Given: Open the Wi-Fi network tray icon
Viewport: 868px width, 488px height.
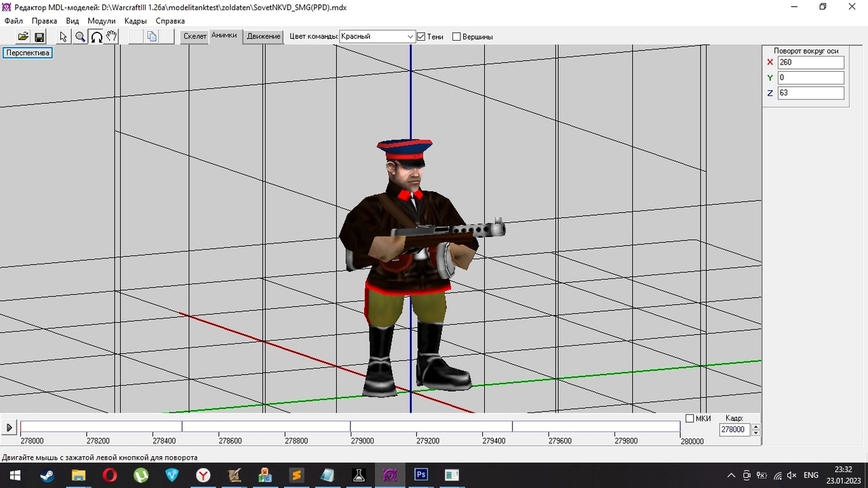Looking at the screenshot, I should coord(777,475).
